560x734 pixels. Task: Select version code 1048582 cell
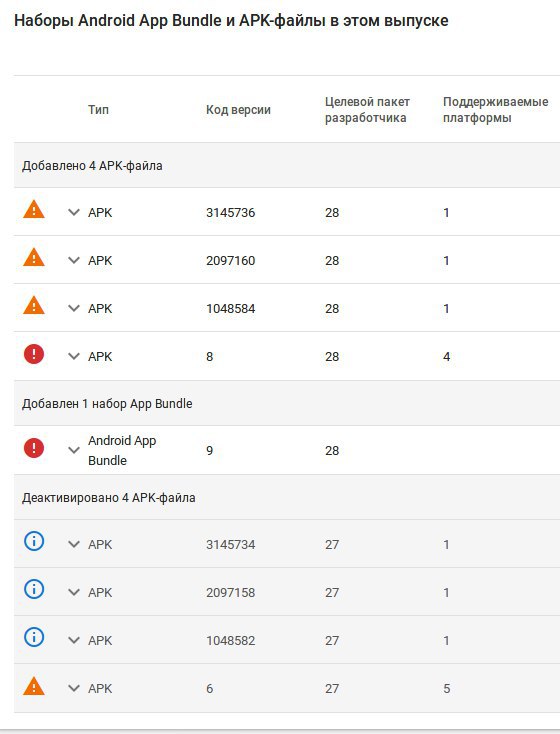point(230,640)
